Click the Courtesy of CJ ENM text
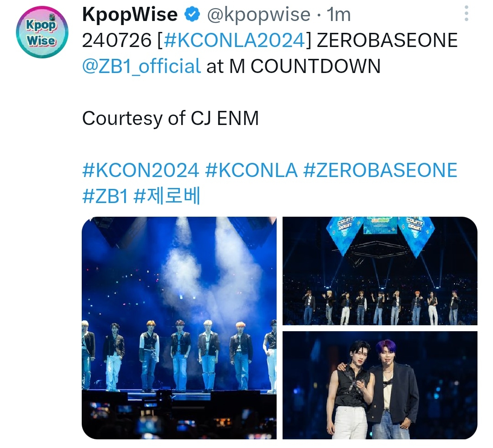493x448 pixels. (x=170, y=119)
